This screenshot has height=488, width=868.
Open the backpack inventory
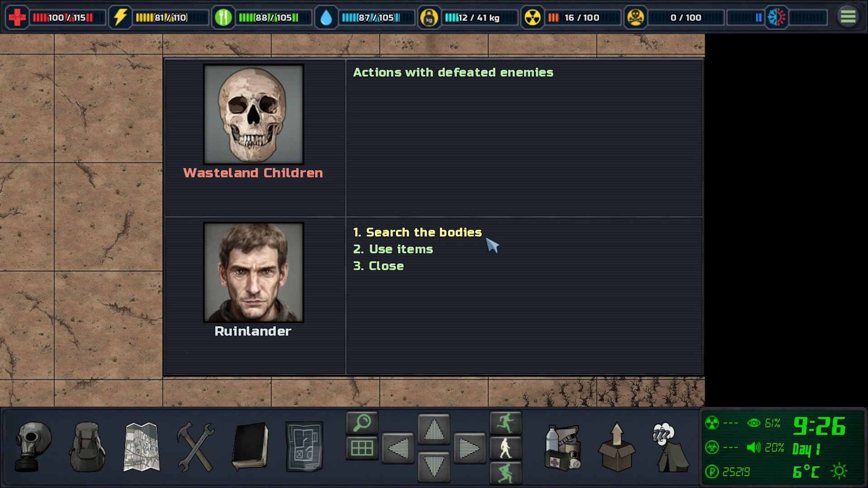click(x=87, y=447)
